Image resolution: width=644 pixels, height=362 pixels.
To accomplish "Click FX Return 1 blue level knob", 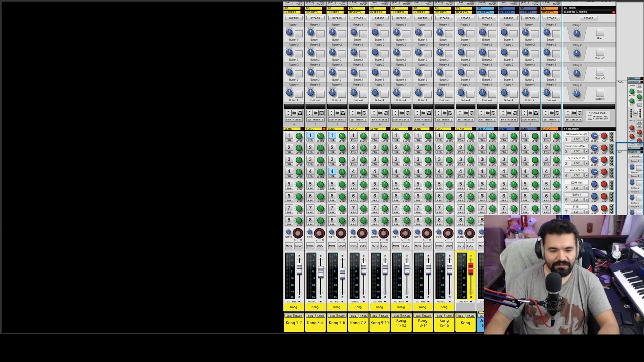I will [594, 135].
